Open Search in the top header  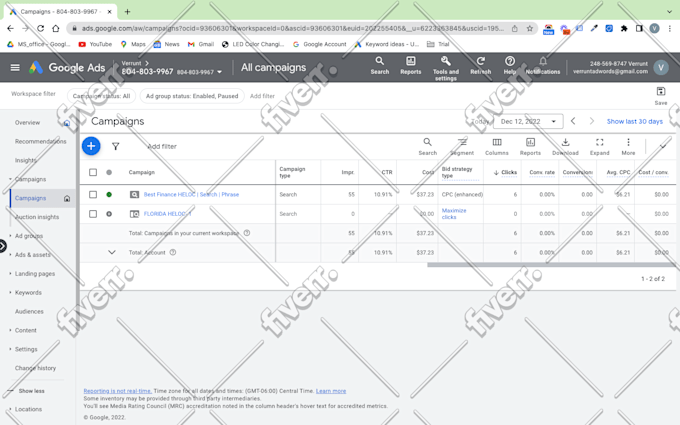pos(379,66)
